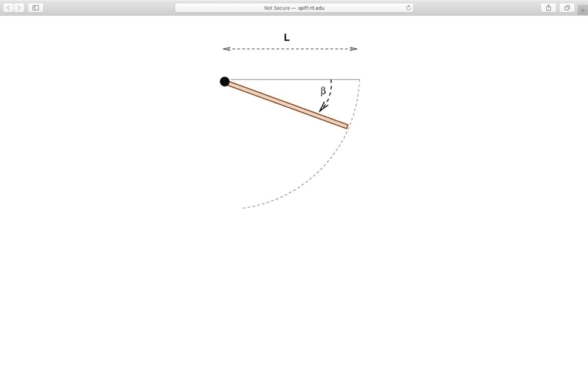Show the tab overview icon

point(567,8)
